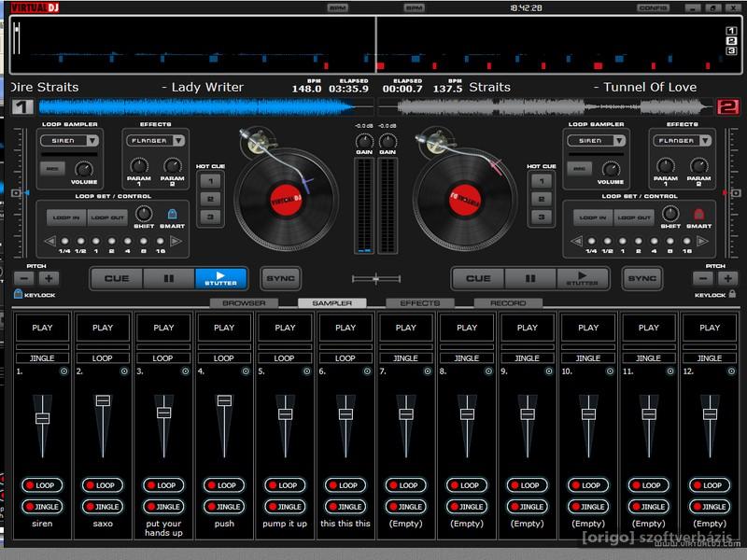Toggle the blue Smart lock on left deck
Viewport: 747px width, 560px height.
click(172, 214)
